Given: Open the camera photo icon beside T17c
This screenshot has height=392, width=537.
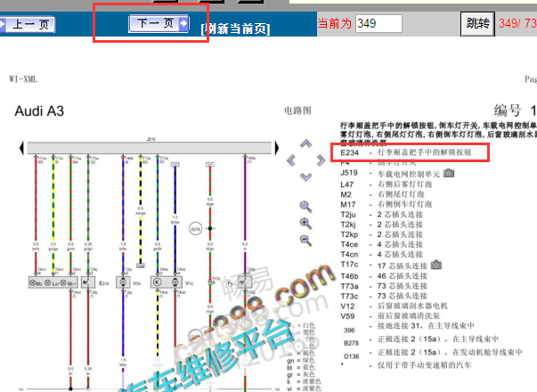Looking at the screenshot, I should (x=436, y=265).
